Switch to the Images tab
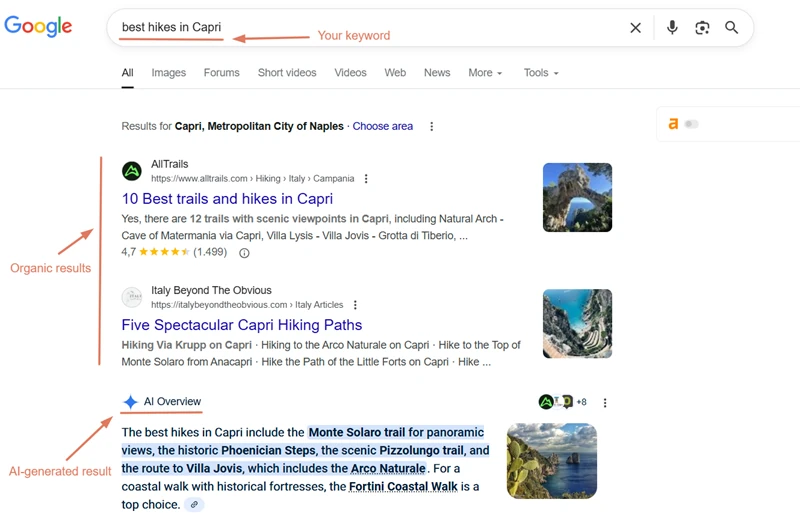800x523 pixels. (168, 72)
